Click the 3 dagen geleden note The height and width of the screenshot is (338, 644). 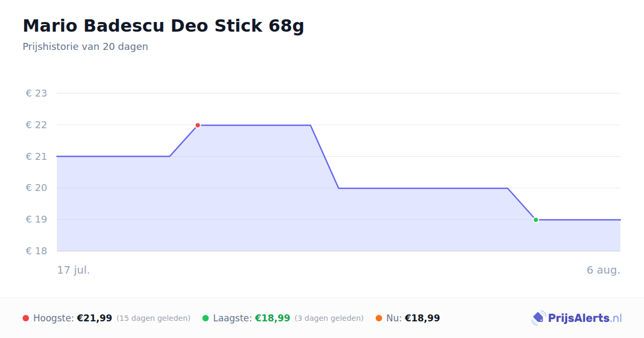pyautogui.click(x=329, y=318)
